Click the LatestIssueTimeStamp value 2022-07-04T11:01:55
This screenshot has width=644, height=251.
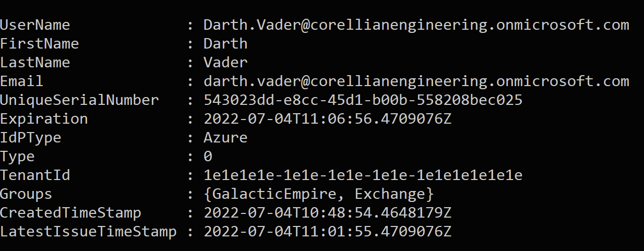click(327, 232)
